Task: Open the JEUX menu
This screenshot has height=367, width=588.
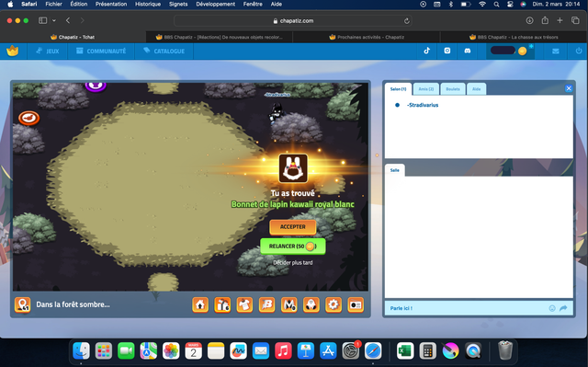Action: tap(47, 51)
